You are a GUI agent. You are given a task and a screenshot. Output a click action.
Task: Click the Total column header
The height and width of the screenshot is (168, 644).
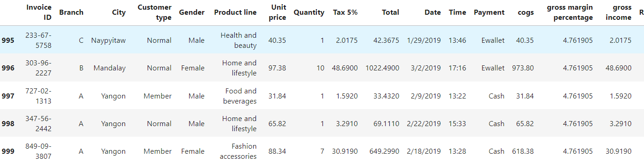click(x=390, y=12)
